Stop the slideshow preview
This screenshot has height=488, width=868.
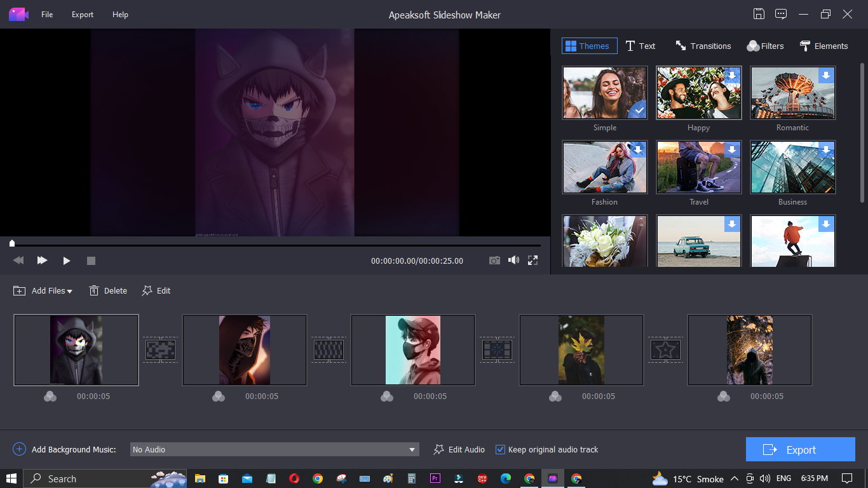click(x=91, y=261)
